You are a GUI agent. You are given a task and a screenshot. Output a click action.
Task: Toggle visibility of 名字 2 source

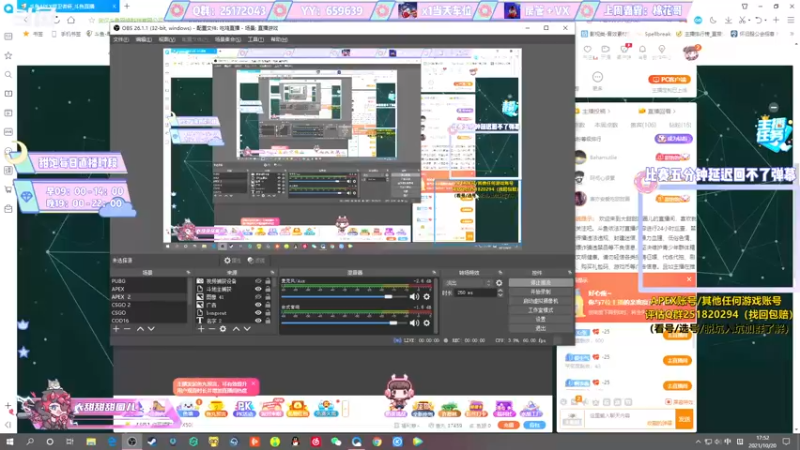[x=258, y=320]
